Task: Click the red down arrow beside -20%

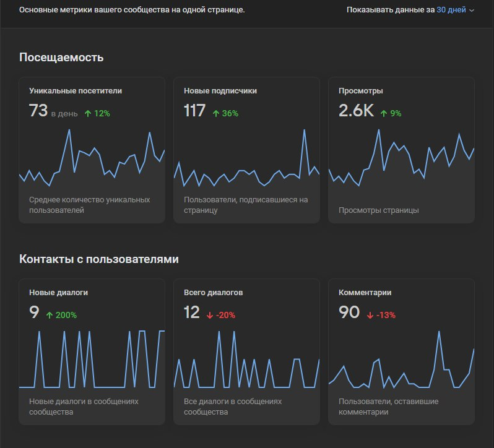Action: 210,315
